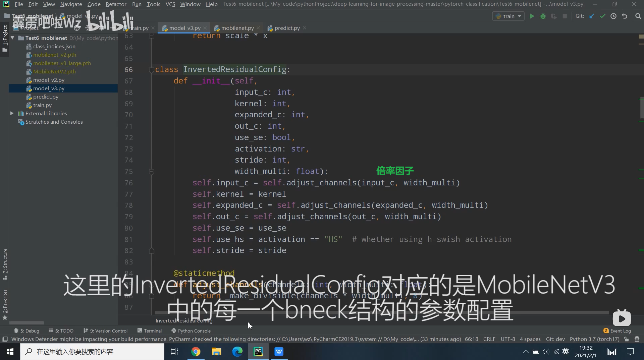Screen dimensions: 644x360
Task: Run the train configuration
Action: coord(533,16)
